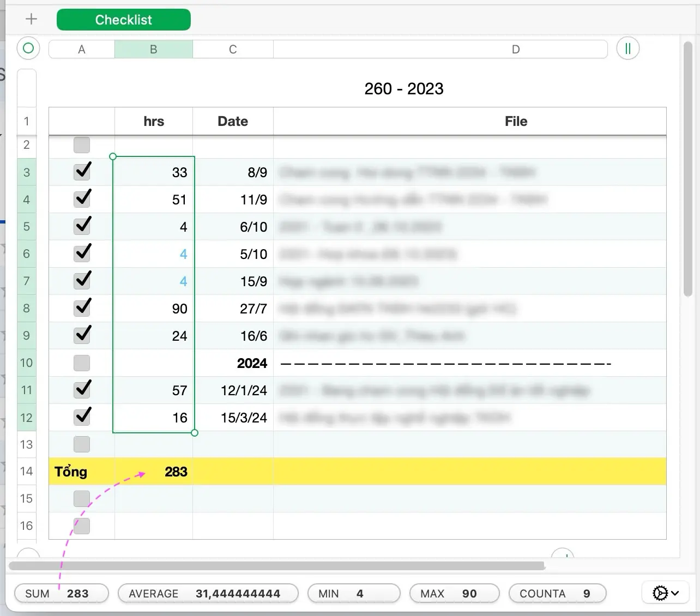Image resolution: width=700 pixels, height=616 pixels.
Task: Click the vertical scrollbar thumb
Action: pos(688,169)
